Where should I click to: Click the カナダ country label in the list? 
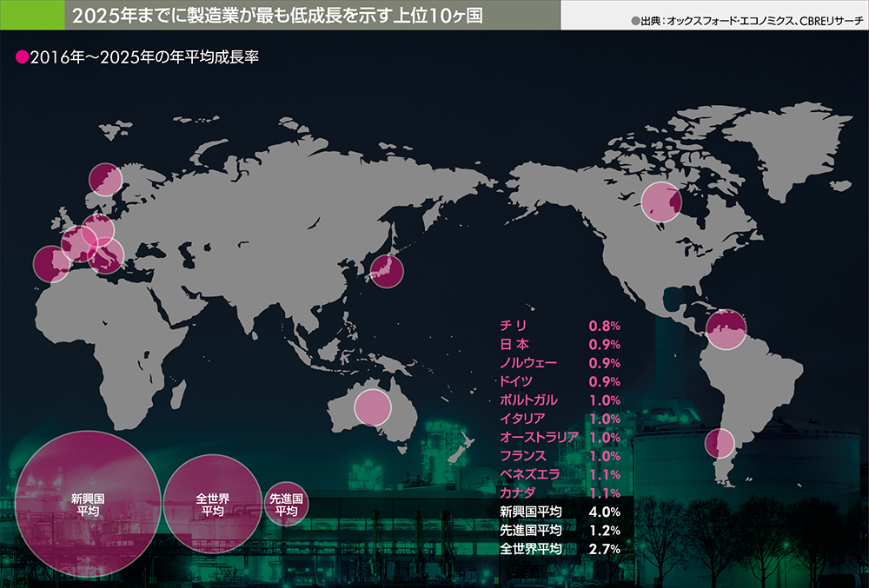point(518,492)
